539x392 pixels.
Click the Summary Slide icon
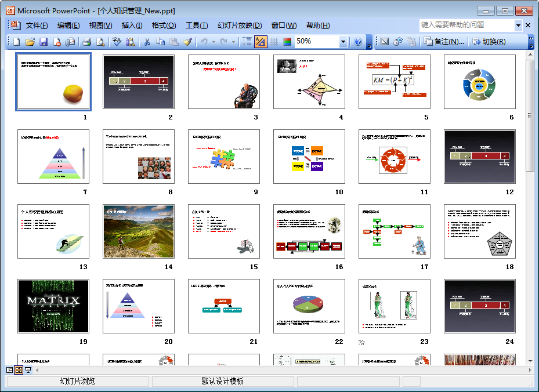click(411, 42)
